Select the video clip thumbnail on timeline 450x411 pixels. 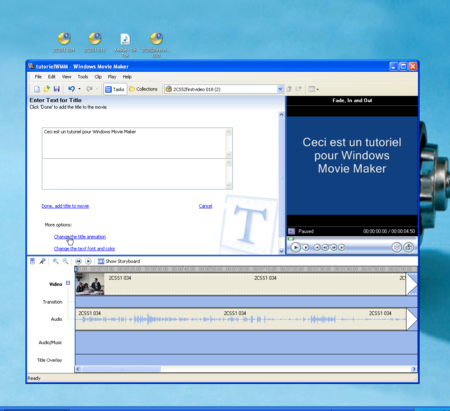pos(90,284)
